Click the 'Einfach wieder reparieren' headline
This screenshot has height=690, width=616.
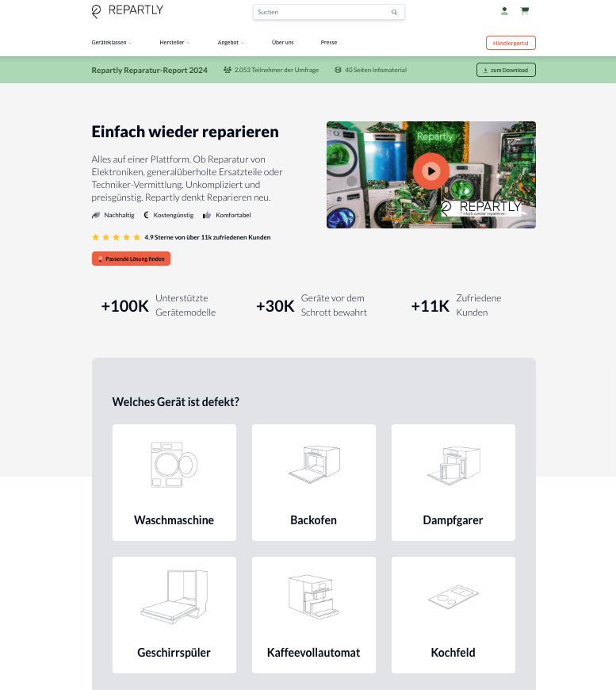(185, 132)
